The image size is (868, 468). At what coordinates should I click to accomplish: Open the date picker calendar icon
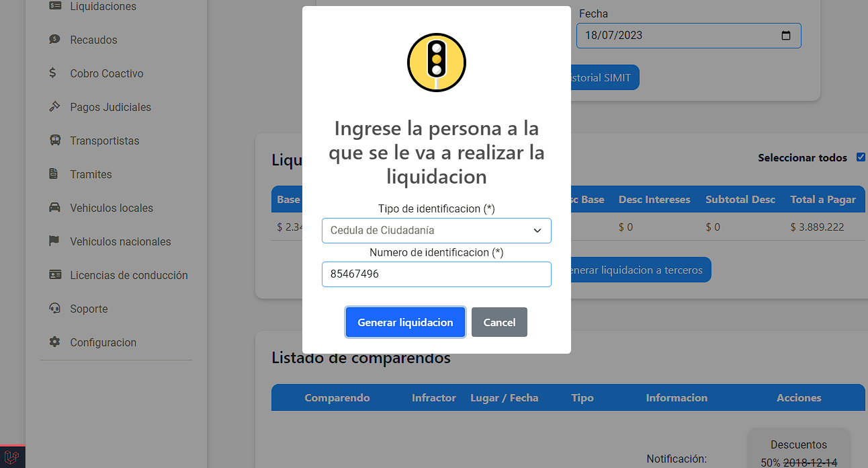tap(786, 36)
